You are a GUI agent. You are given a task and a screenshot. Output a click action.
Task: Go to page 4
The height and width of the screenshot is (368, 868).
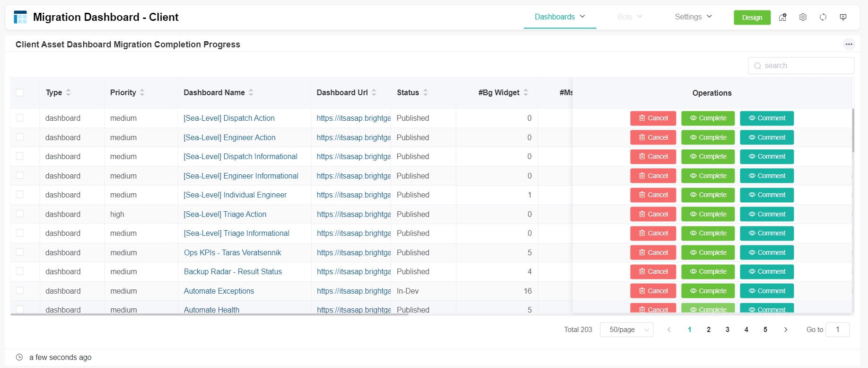pyautogui.click(x=746, y=330)
